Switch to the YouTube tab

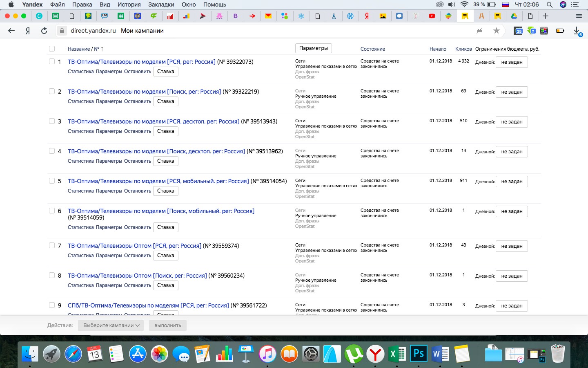click(x=432, y=16)
